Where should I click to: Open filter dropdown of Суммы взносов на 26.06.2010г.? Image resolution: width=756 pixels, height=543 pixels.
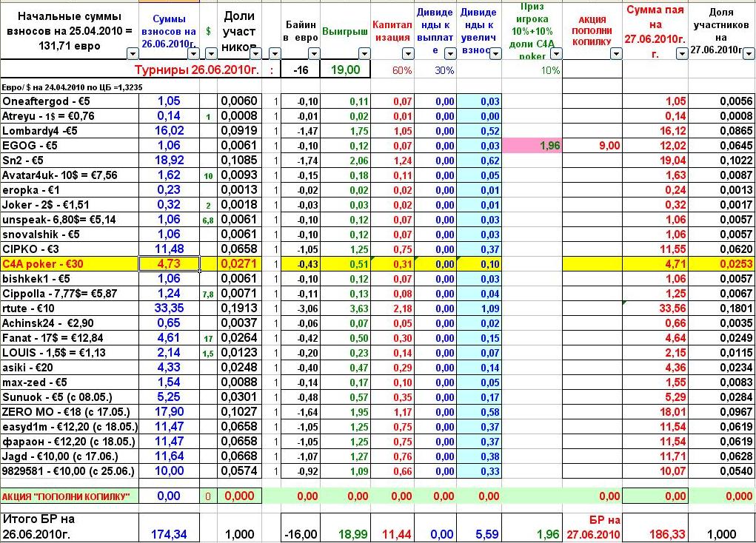coord(193,53)
